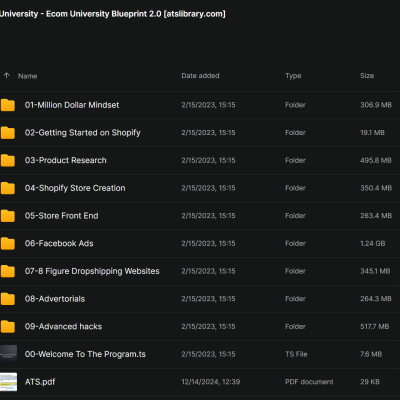Click the PDF document type cell

tap(309, 382)
